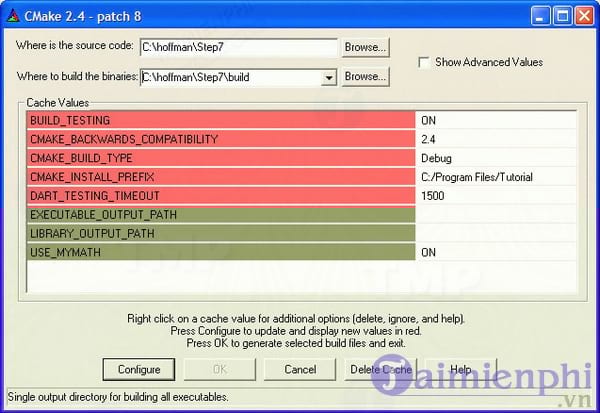Viewport: 600px width, 413px height.
Task: Enable Show Advanced Values checkbox
Action: [425, 62]
